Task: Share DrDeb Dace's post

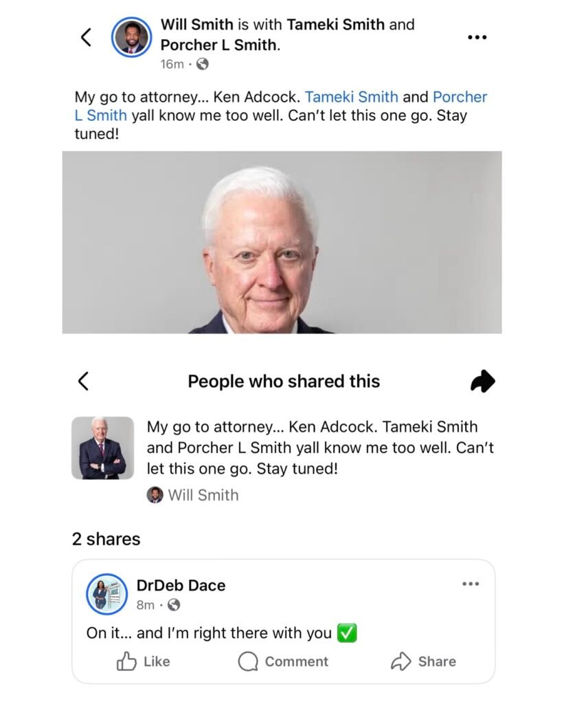Action: pyautogui.click(x=423, y=661)
